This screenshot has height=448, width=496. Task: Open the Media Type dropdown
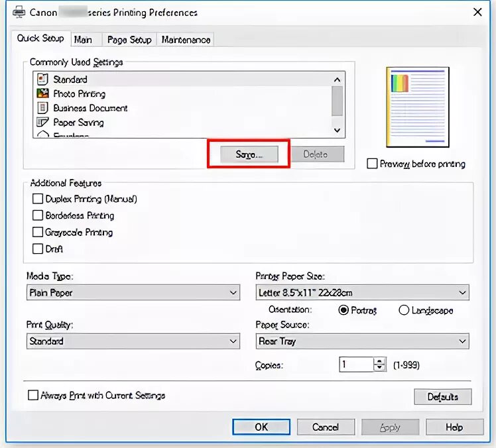click(x=133, y=292)
